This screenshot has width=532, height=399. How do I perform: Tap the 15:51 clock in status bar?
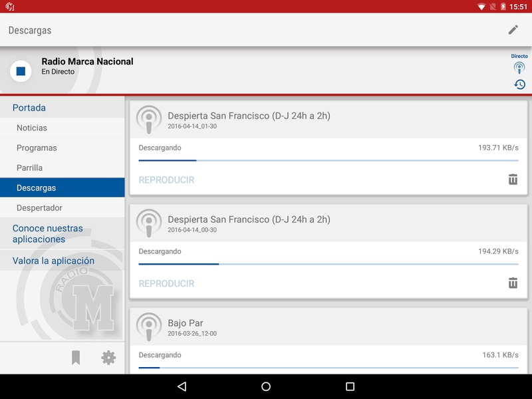pyautogui.click(x=519, y=7)
